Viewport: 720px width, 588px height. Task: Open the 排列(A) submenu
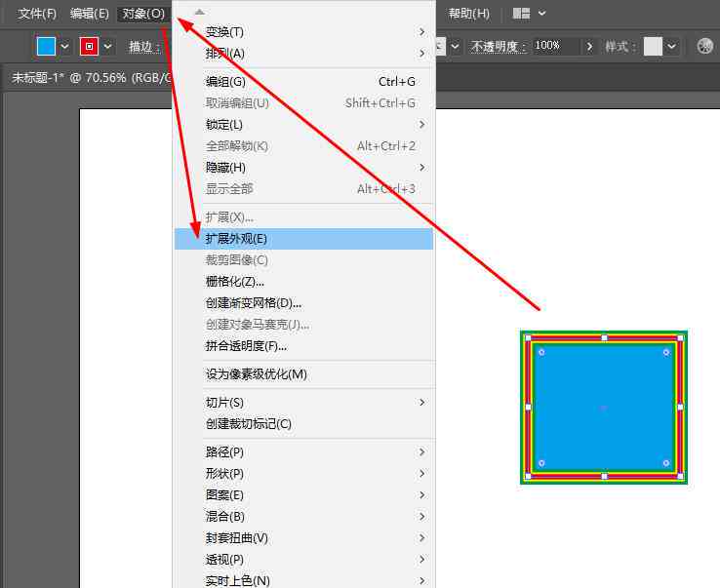point(304,54)
